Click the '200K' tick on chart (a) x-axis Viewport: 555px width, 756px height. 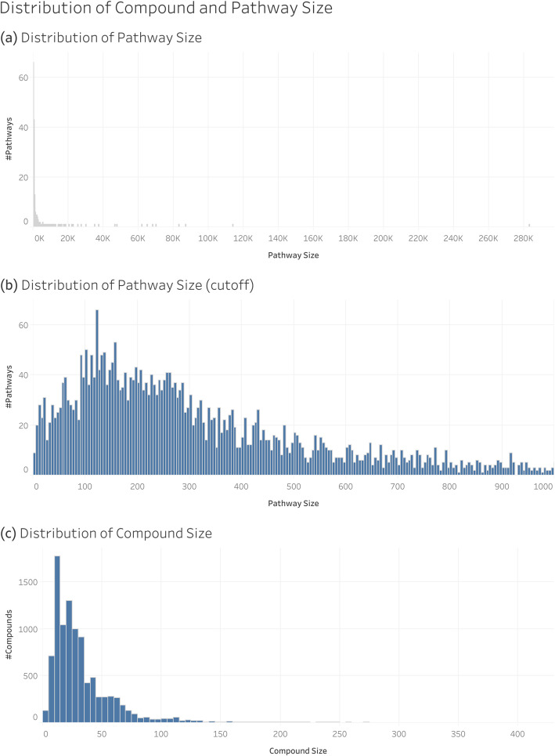(383, 238)
